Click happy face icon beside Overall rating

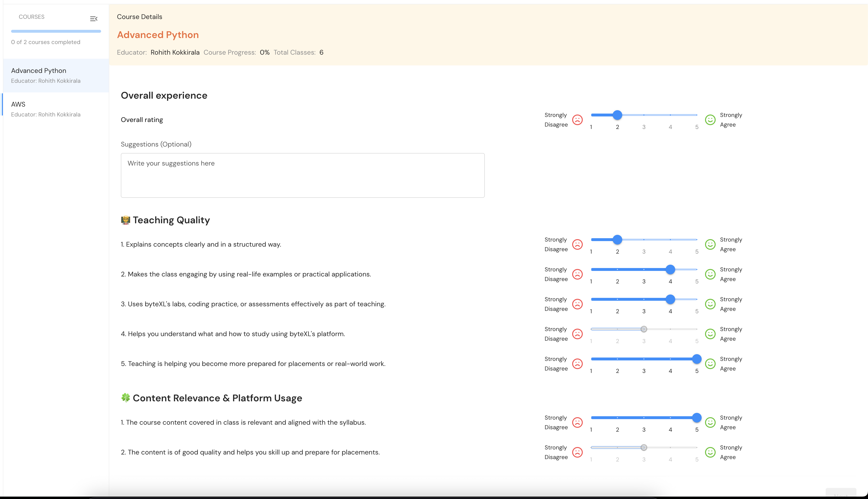pos(710,120)
